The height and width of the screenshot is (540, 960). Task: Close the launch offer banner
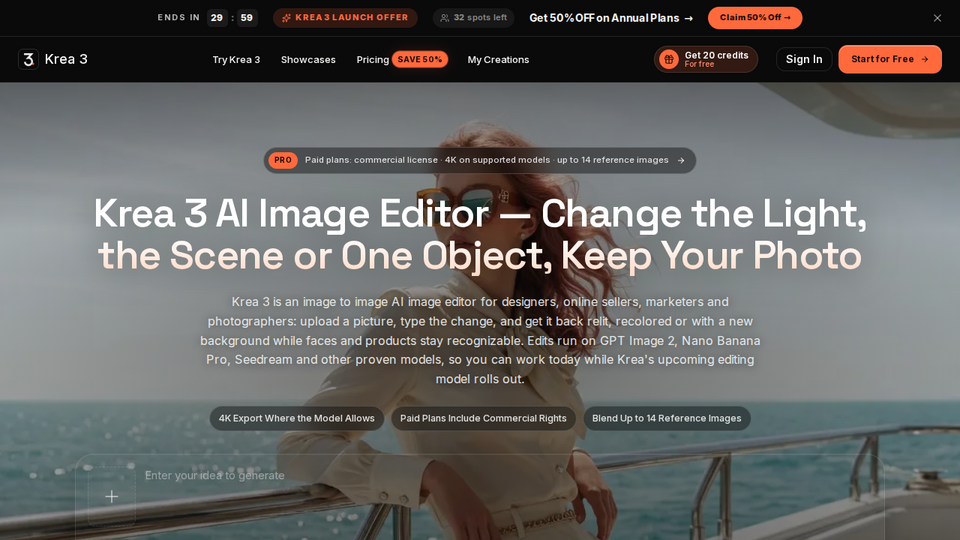(x=937, y=18)
